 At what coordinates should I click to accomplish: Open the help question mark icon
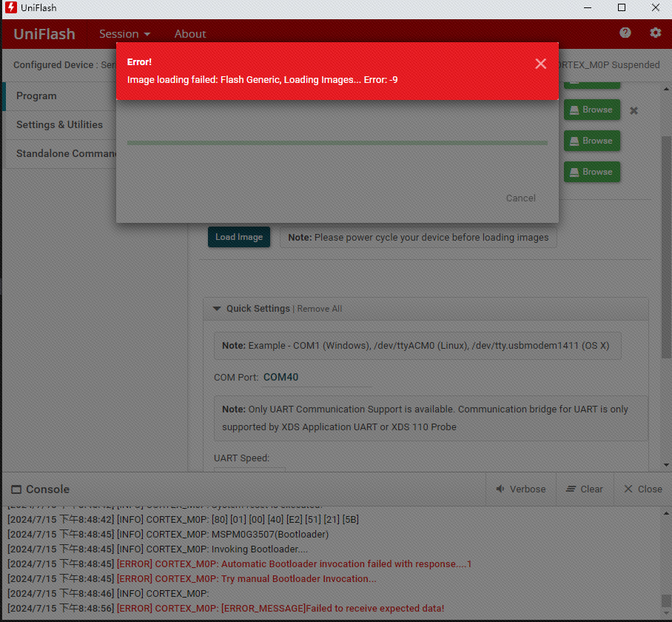(625, 33)
